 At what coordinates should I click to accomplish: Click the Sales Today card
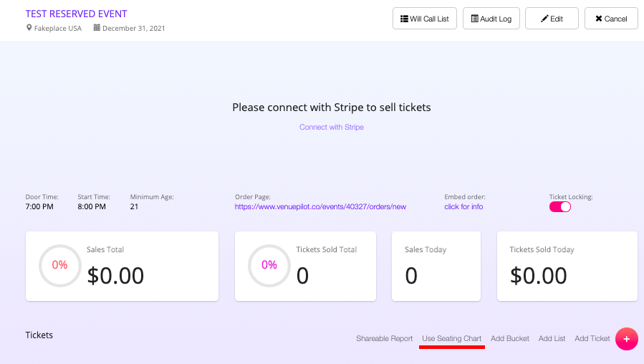[436, 267]
